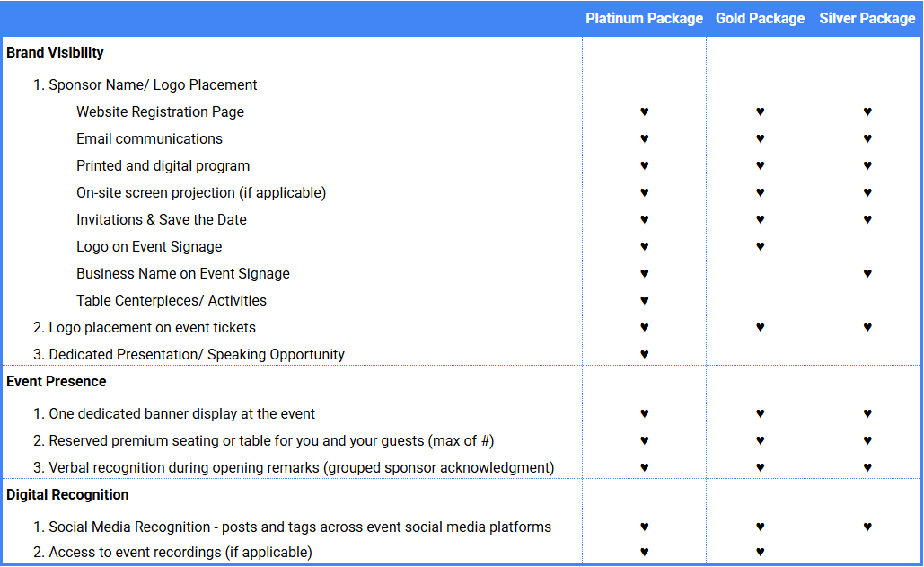The width and height of the screenshot is (924, 567).
Task: Click Platinum heart for Access to event recordings
Action: point(644,553)
